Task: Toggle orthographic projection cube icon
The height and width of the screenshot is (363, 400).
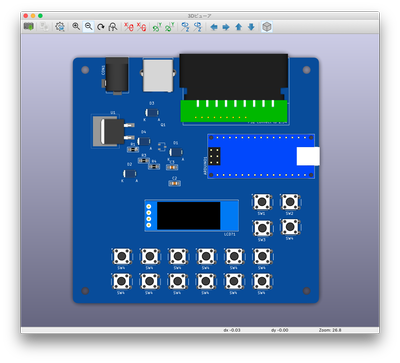Action: pyautogui.click(x=267, y=27)
